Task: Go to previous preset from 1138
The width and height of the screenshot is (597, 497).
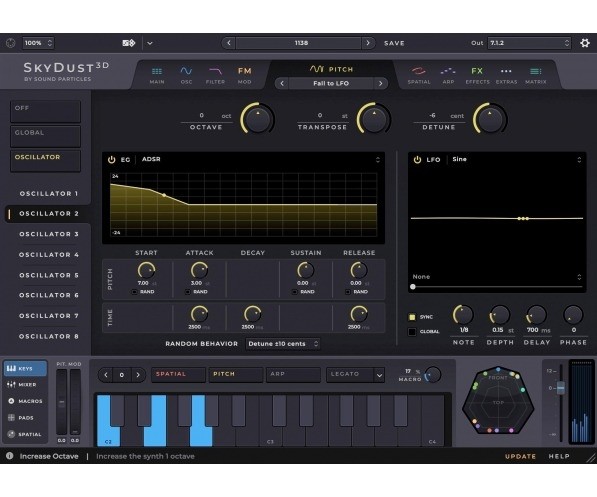Action: click(229, 43)
